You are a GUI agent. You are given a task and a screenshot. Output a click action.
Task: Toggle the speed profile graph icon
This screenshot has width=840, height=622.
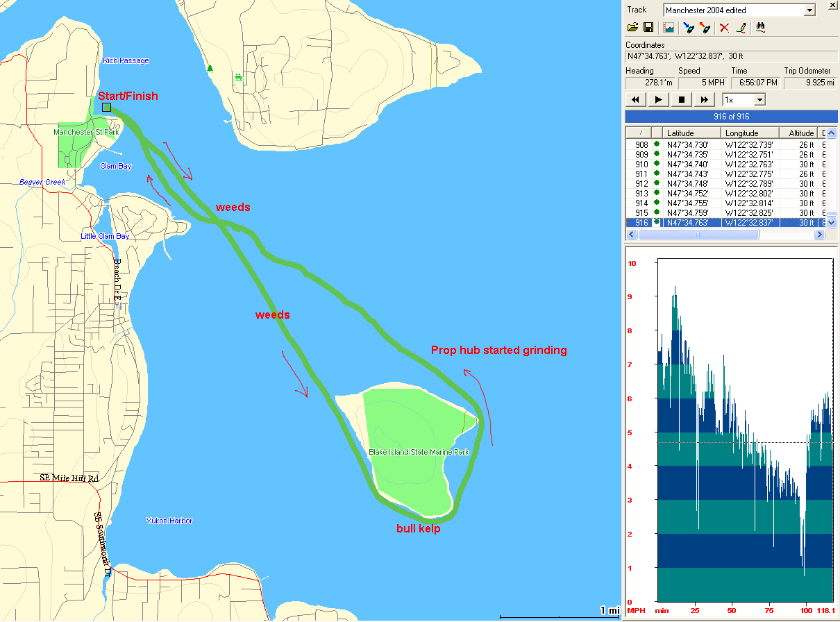click(x=669, y=28)
